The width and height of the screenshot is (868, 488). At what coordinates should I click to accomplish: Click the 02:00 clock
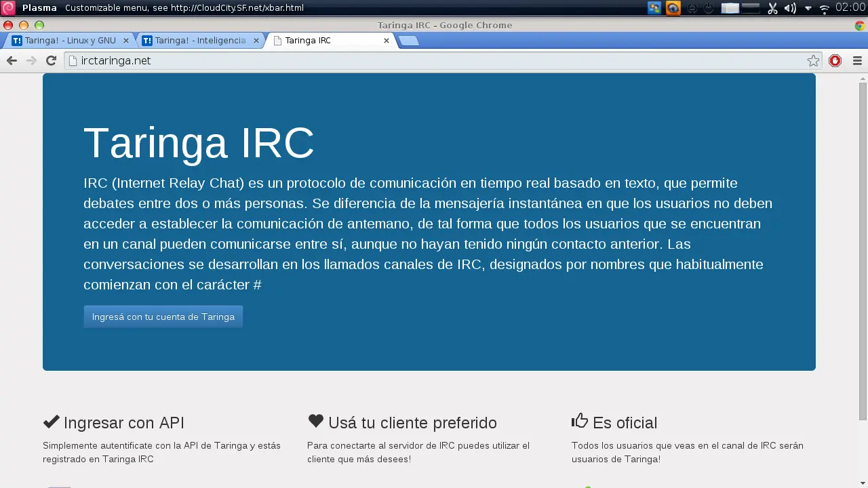[x=850, y=7]
